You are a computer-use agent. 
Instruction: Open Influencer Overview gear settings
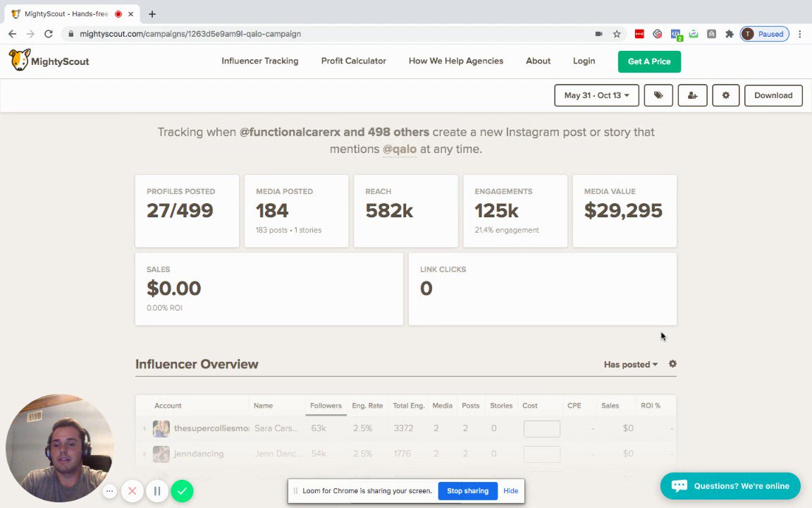coord(672,364)
